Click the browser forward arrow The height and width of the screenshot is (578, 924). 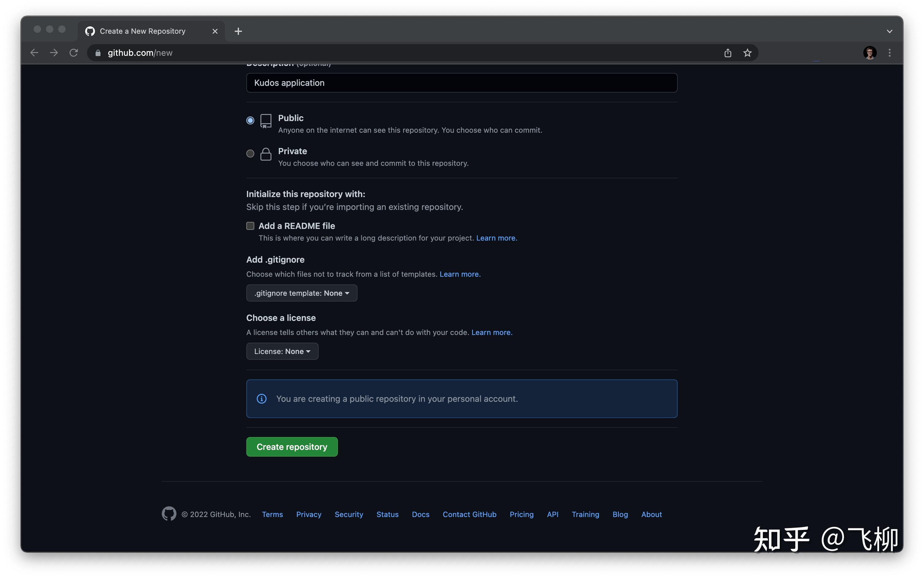(54, 53)
